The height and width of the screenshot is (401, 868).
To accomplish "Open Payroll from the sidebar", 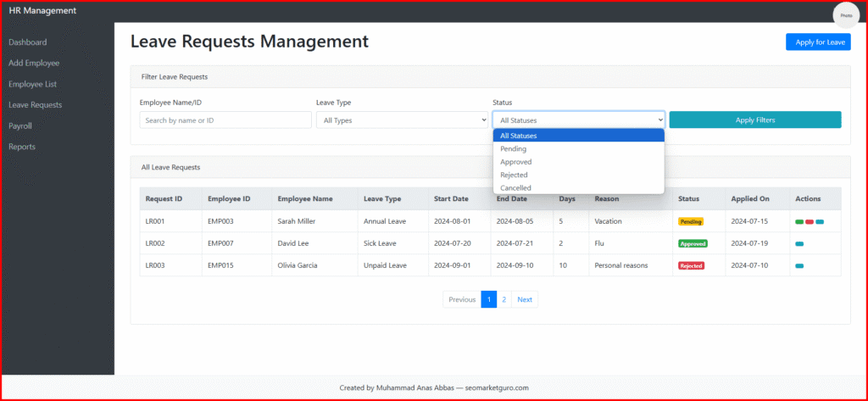I will (20, 125).
